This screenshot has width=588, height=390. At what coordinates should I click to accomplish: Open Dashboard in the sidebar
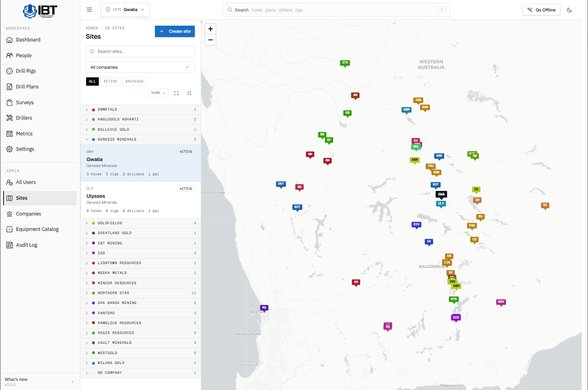[40, 40]
